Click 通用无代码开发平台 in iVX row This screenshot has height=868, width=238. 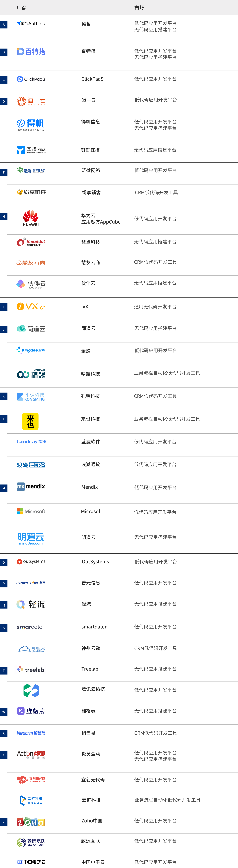(155, 307)
